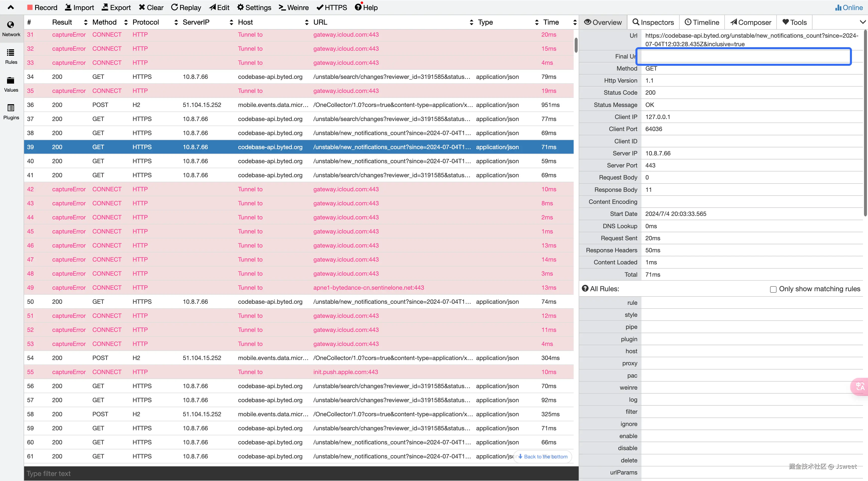
Task: Click the request list vertical scrollbar
Action: pyautogui.click(x=576, y=45)
